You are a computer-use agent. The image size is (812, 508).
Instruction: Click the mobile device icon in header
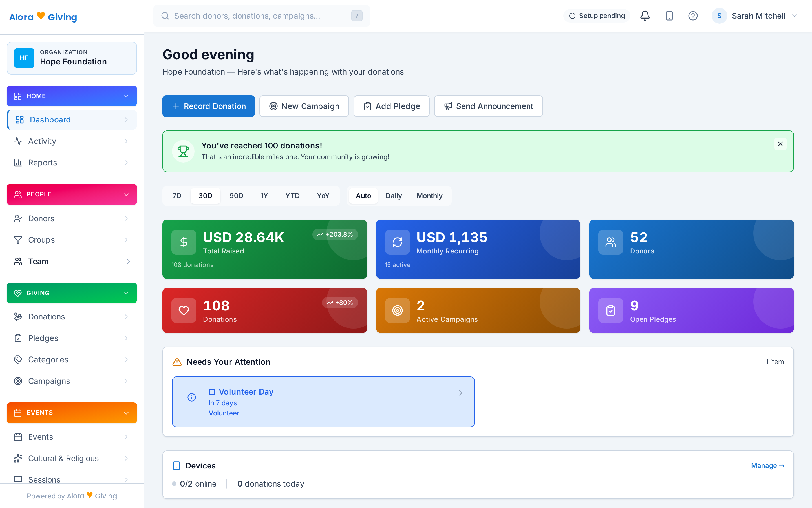(669, 16)
